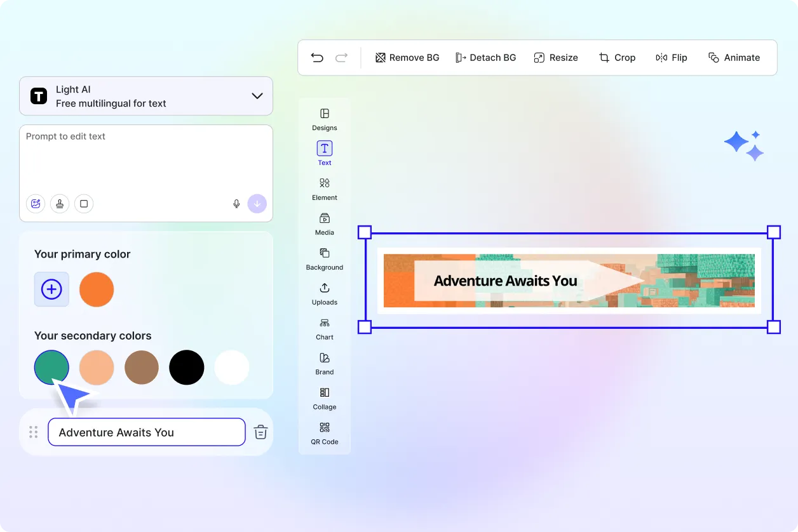The image size is (798, 532).
Task: Open the Background sidebar panel
Action: click(x=325, y=259)
